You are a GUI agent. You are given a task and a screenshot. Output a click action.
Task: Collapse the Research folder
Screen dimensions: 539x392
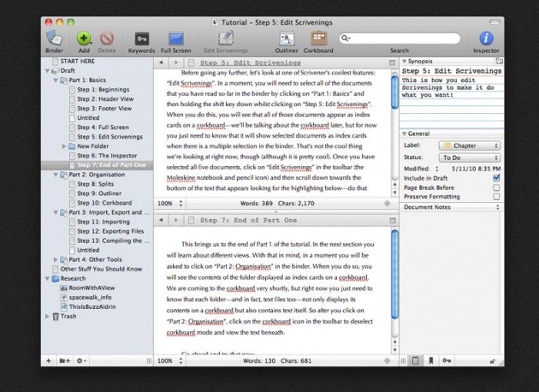coord(47,278)
